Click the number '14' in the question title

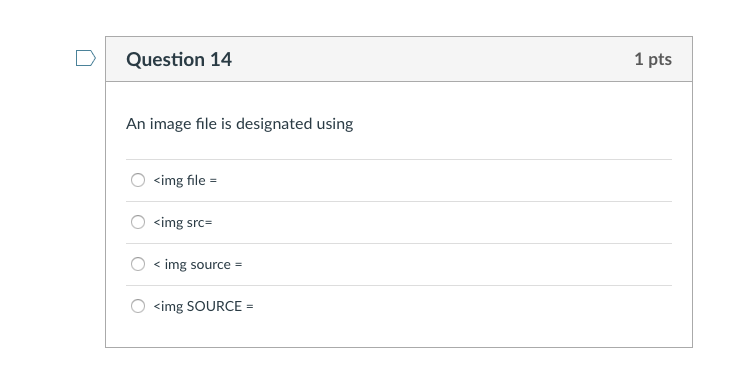pyautogui.click(x=221, y=59)
